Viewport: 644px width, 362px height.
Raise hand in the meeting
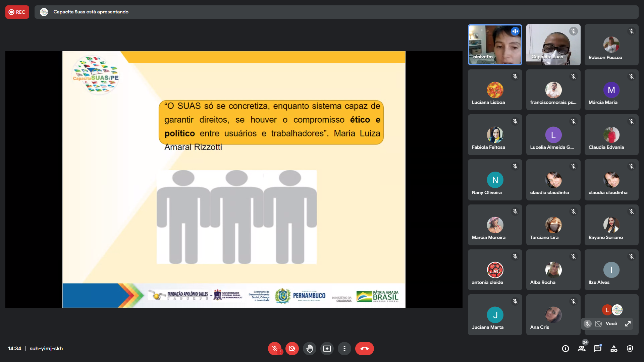(310, 349)
